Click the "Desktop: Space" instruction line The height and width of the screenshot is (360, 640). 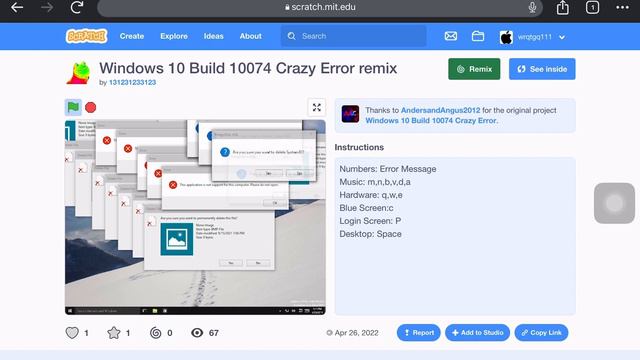371,234
